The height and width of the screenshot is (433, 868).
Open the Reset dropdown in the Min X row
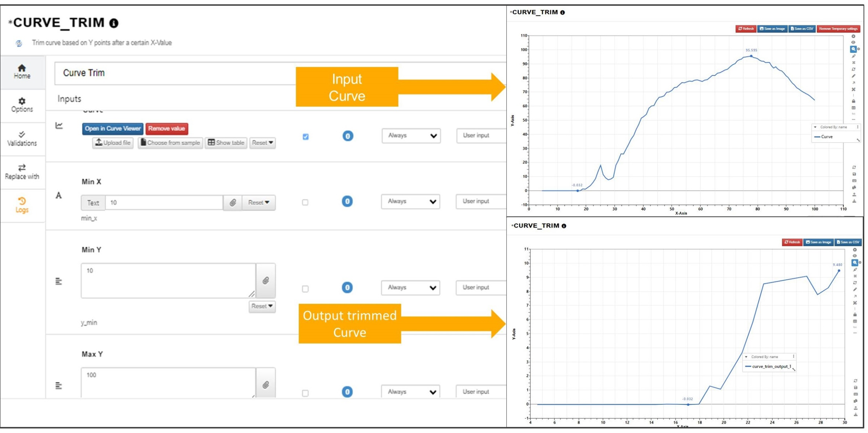(x=258, y=202)
